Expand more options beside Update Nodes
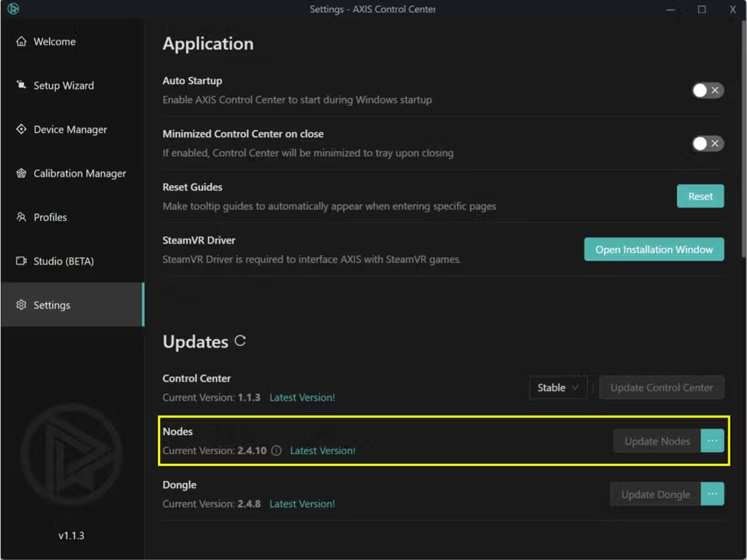The height and width of the screenshot is (560, 747). point(712,441)
